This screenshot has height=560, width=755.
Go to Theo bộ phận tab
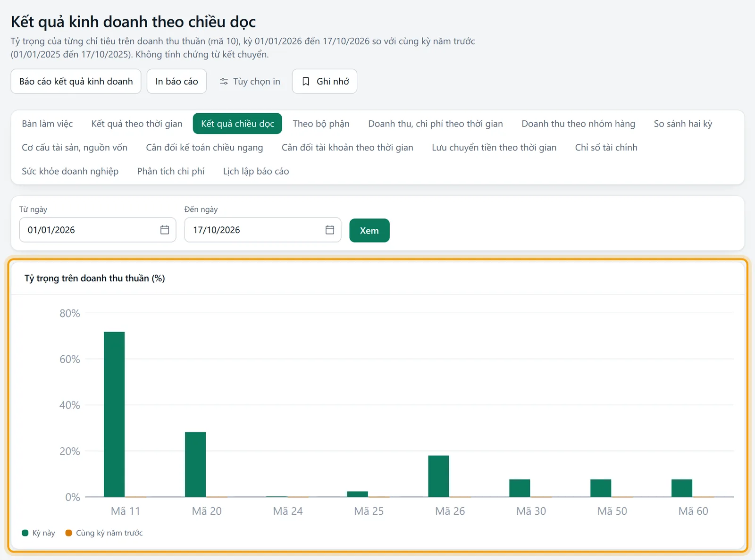point(321,124)
